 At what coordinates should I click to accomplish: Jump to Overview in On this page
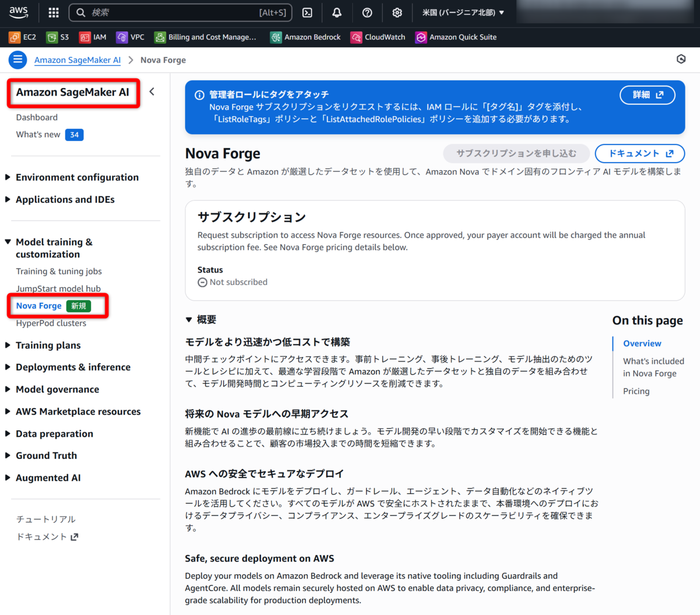[642, 344]
